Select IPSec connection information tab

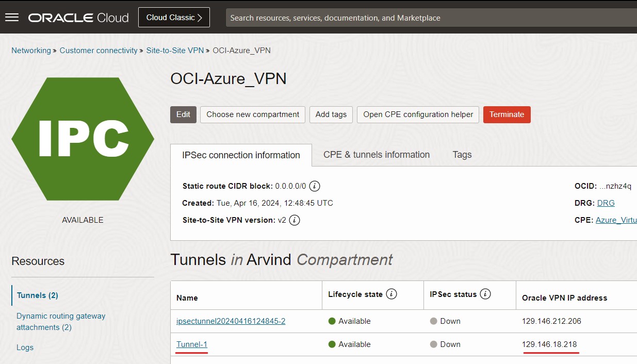pyautogui.click(x=241, y=155)
